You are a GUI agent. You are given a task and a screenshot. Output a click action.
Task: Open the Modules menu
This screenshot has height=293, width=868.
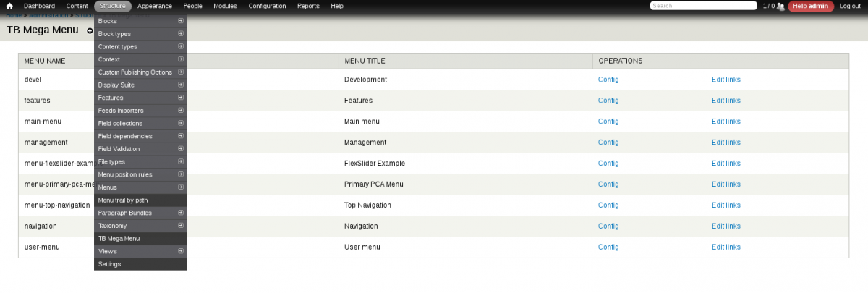click(x=225, y=6)
